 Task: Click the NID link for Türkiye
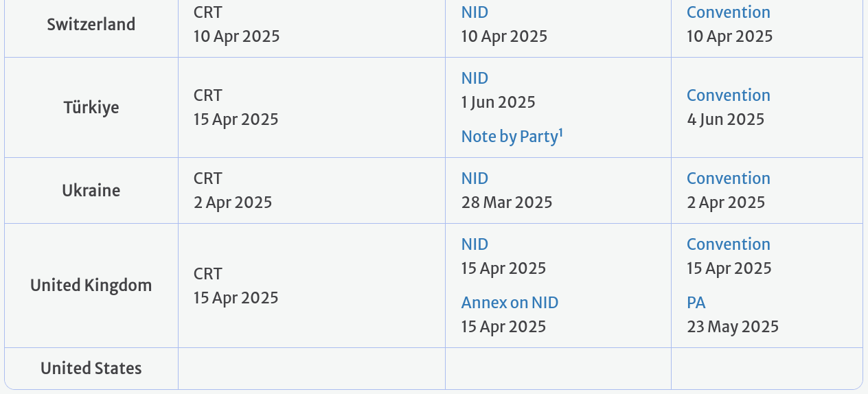point(475,78)
